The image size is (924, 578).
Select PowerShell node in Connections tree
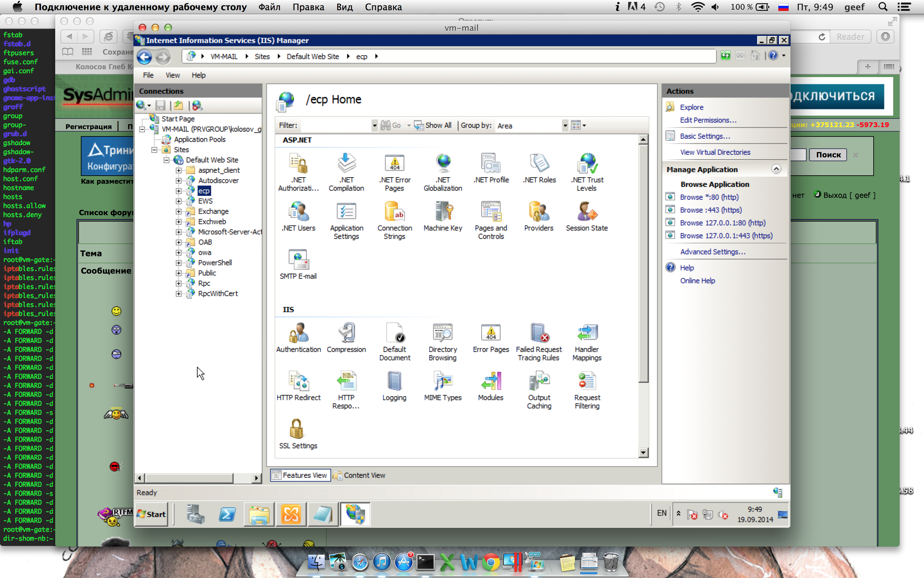[215, 263]
